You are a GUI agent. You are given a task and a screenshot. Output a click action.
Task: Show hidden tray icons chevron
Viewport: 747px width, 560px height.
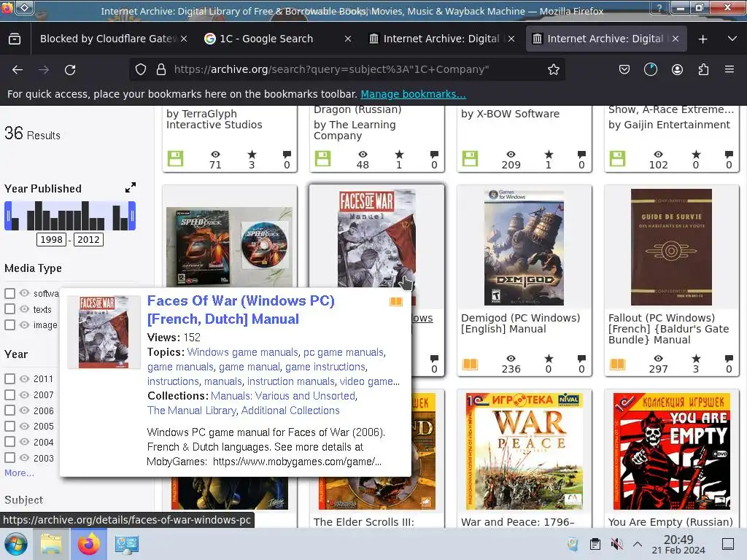coord(638,544)
